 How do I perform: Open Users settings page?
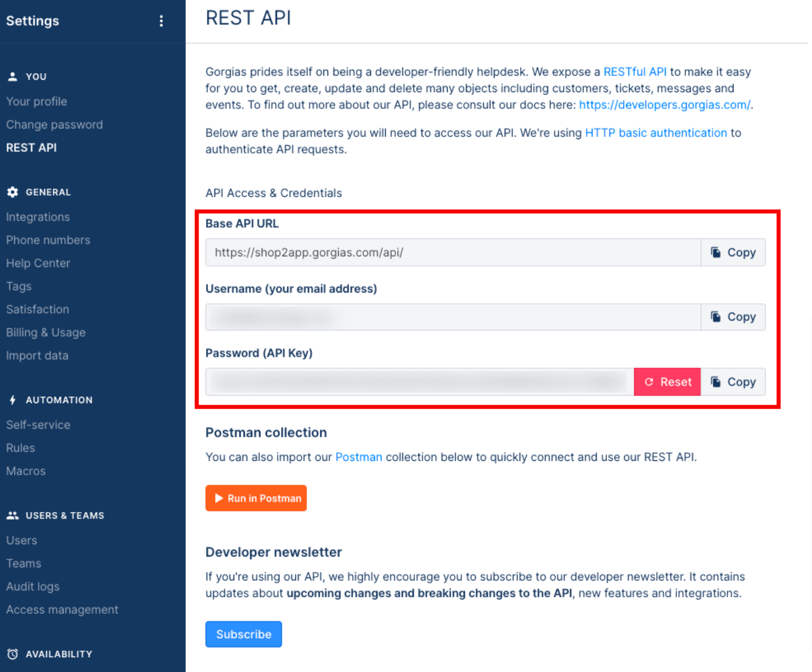click(21, 540)
